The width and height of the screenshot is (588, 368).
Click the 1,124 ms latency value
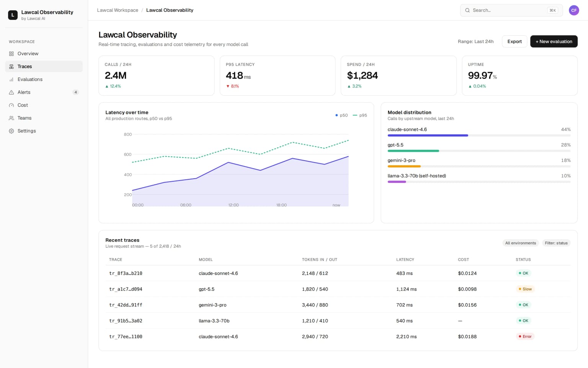coord(407,289)
